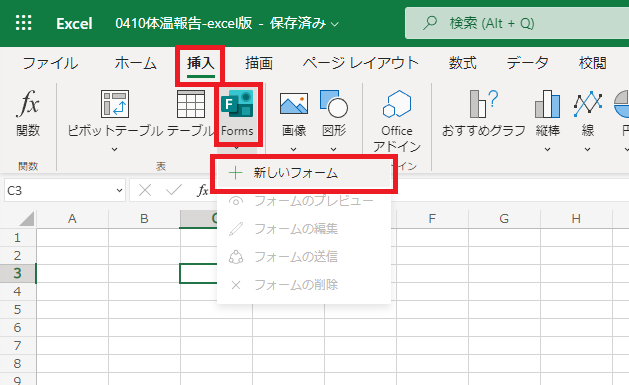Select column H header
The image size is (629, 385).
coord(576,219)
